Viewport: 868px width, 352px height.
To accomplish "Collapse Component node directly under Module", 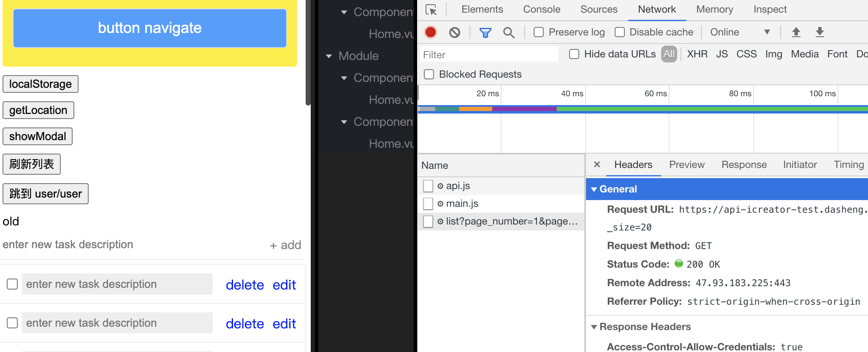I will 344,78.
